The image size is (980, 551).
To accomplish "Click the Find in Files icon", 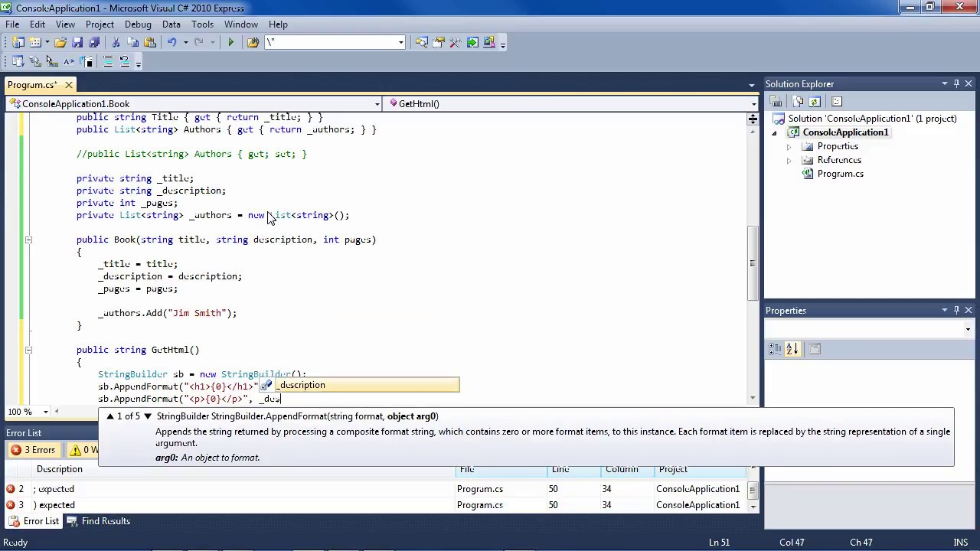I will 253,42.
